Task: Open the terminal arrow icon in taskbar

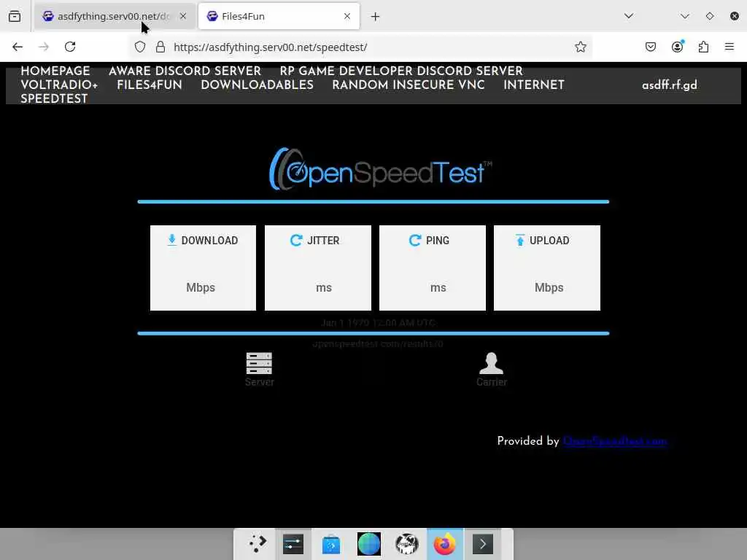Action: tap(483, 544)
